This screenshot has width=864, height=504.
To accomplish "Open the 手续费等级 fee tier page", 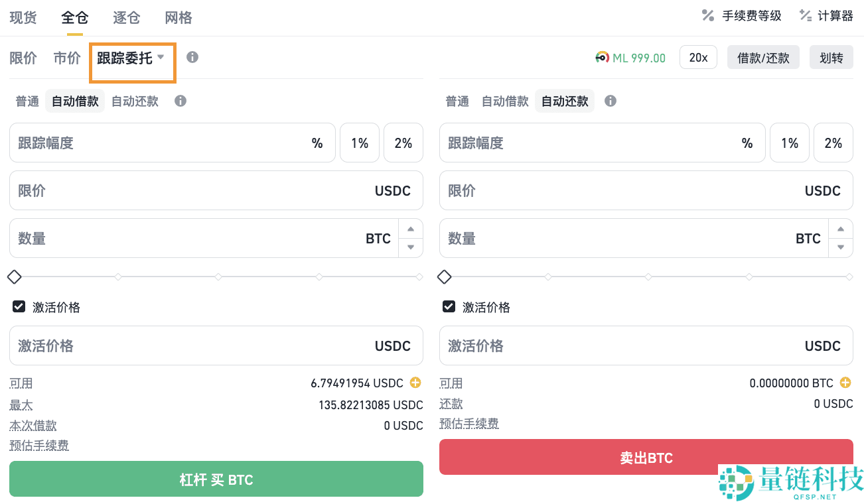I will tap(741, 15).
